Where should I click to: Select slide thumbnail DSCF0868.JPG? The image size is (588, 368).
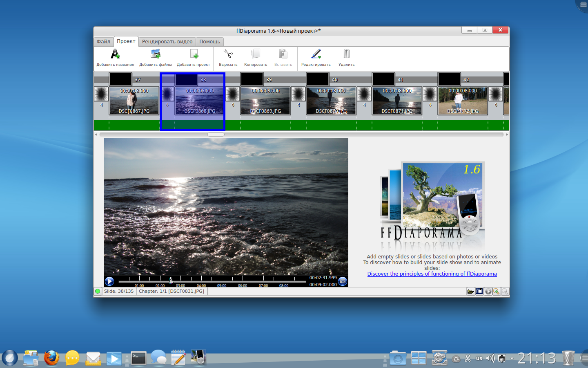click(x=200, y=101)
